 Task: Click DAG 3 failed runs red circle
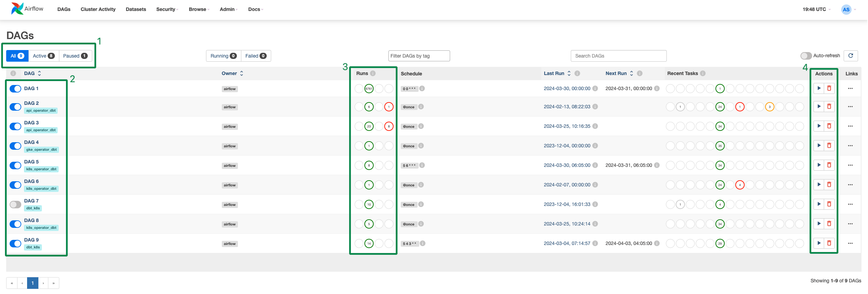tap(389, 126)
